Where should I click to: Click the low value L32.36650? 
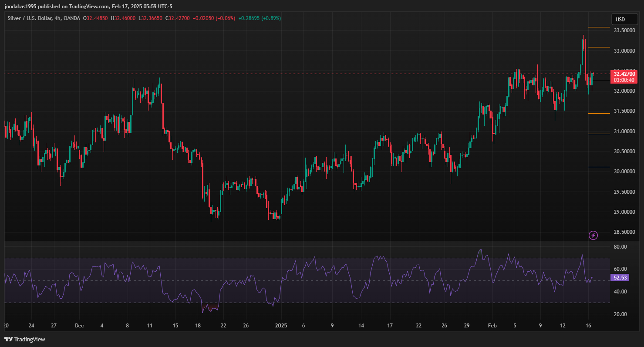coord(151,18)
